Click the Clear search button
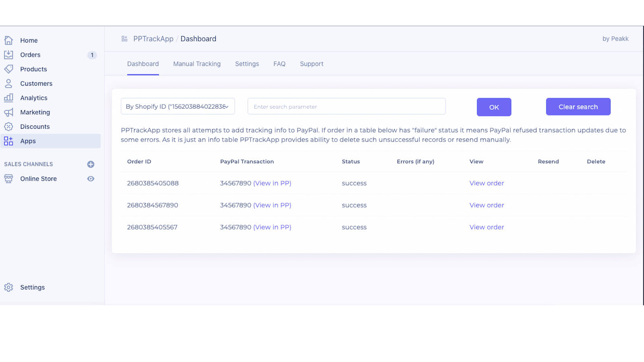 coord(578,107)
